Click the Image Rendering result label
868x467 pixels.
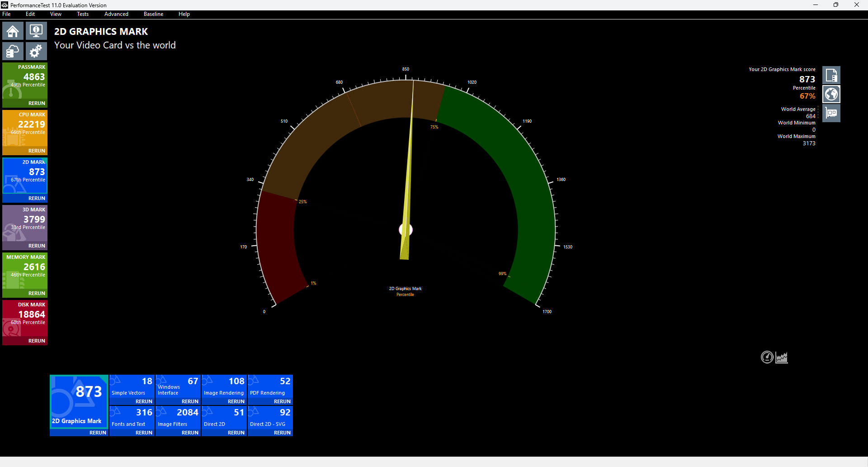[x=224, y=393]
